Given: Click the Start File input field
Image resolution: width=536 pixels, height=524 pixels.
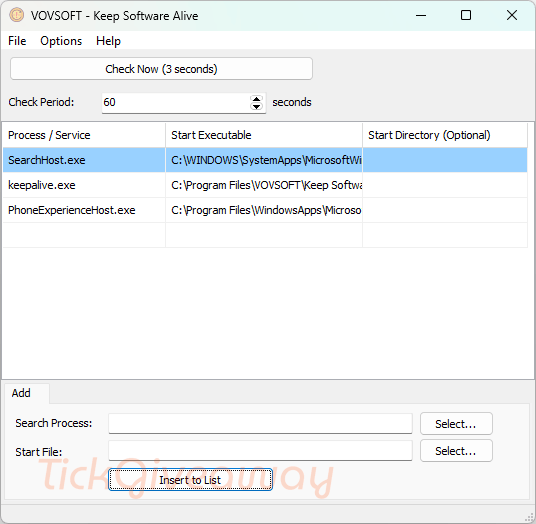Looking at the screenshot, I should click(x=260, y=451).
